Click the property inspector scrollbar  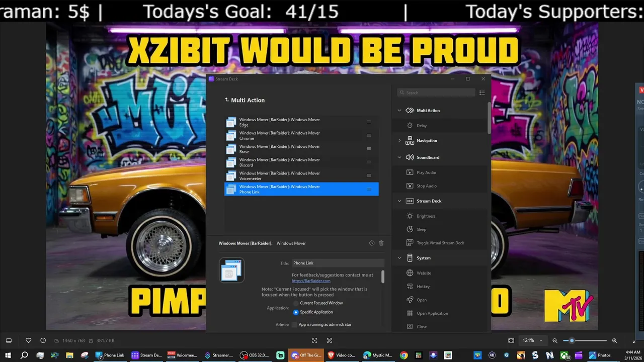tap(383, 277)
